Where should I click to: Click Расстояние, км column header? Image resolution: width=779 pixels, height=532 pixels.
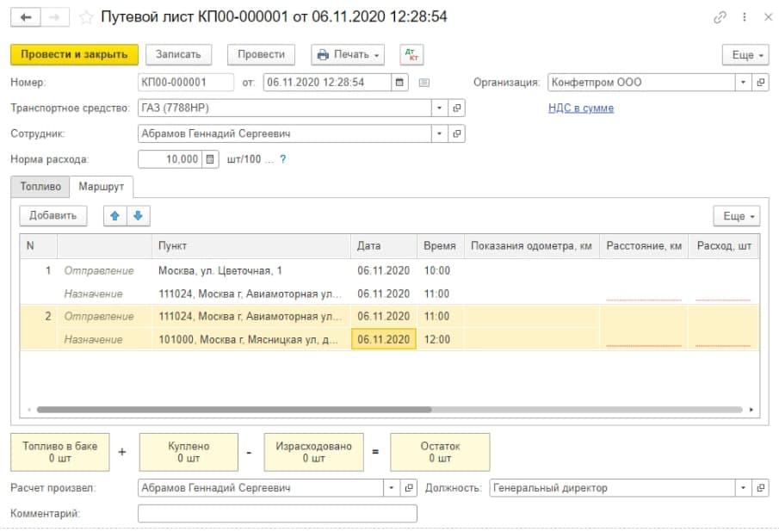[644, 246]
